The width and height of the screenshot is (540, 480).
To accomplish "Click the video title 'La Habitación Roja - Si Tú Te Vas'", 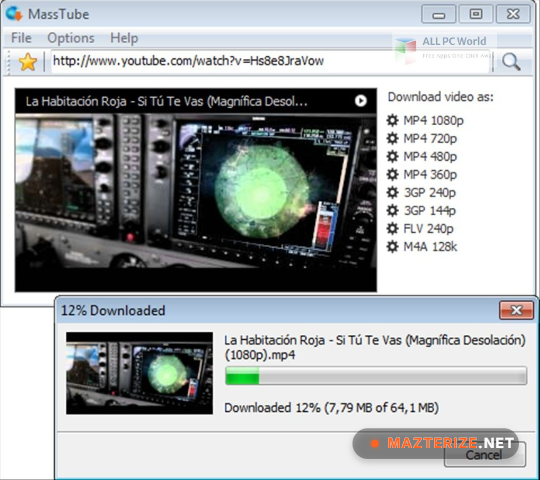I will tap(166, 102).
